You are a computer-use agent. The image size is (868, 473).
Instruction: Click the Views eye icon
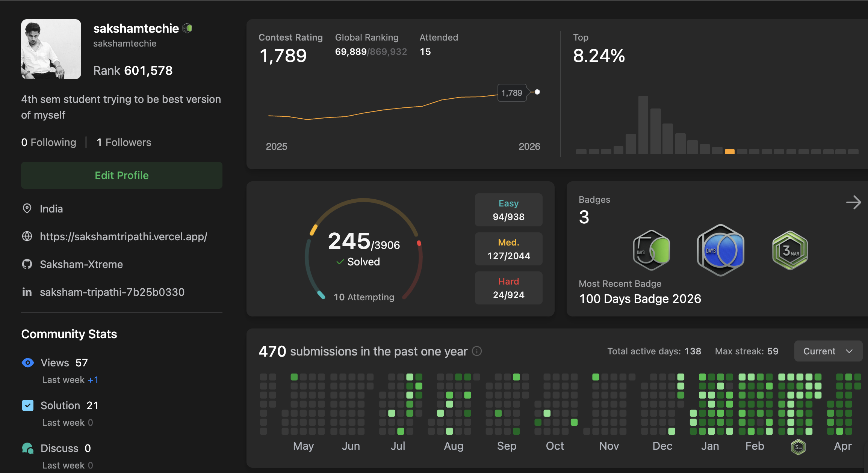pyautogui.click(x=28, y=363)
